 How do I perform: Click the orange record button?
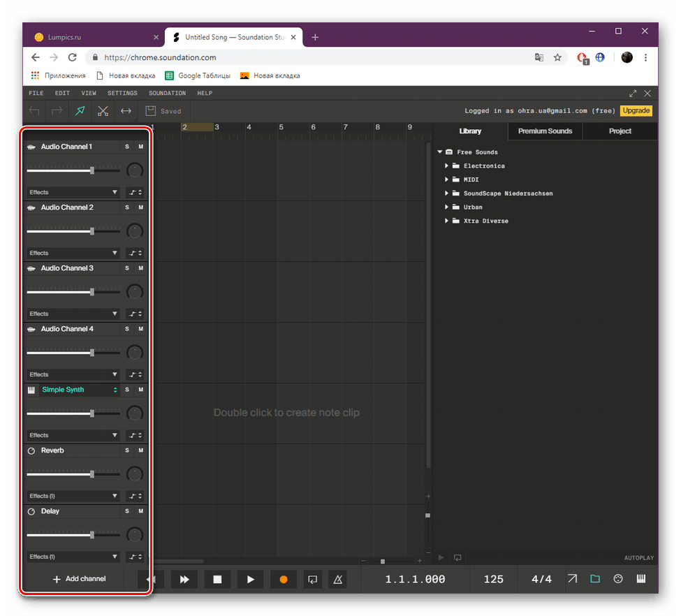click(284, 579)
